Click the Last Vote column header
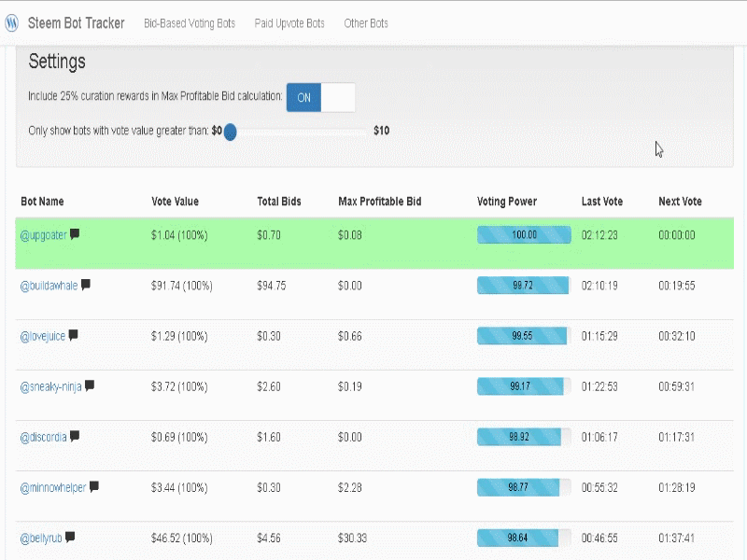This screenshot has width=747, height=560. (602, 202)
